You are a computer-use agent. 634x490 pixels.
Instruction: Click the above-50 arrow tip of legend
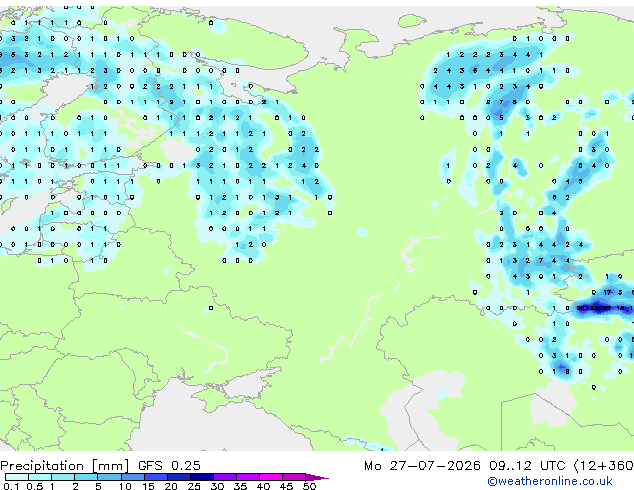[x=317, y=478]
